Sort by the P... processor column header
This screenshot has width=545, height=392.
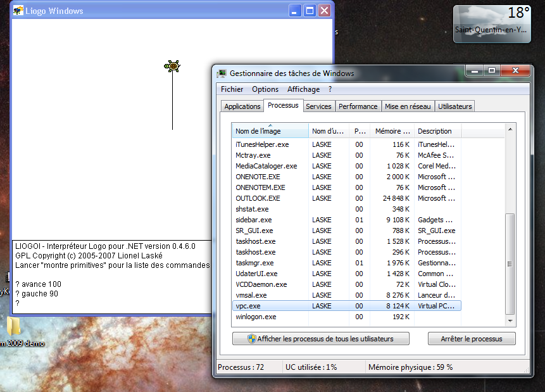point(360,131)
